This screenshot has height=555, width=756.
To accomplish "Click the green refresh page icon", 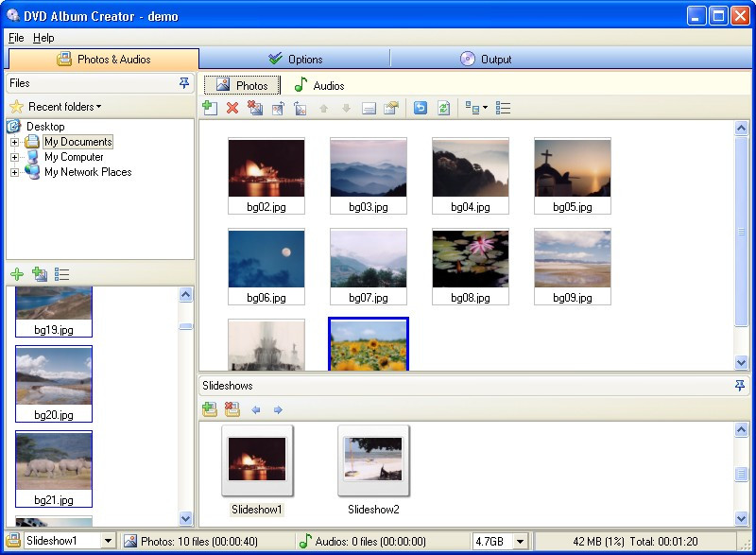I will [x=443, y=108].
